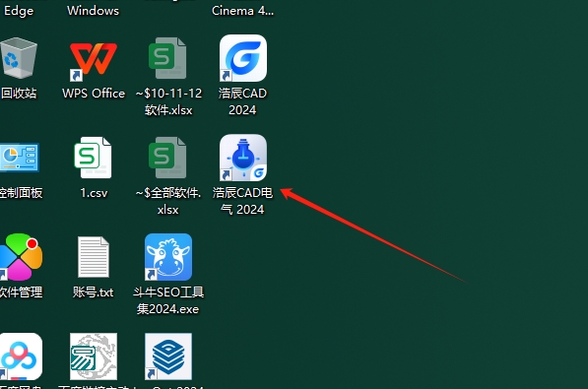The width and height of the screenshot is (588, 389).
Task: Click the 浩辰CAD电气 2024 label text
Action: point(242,201)
